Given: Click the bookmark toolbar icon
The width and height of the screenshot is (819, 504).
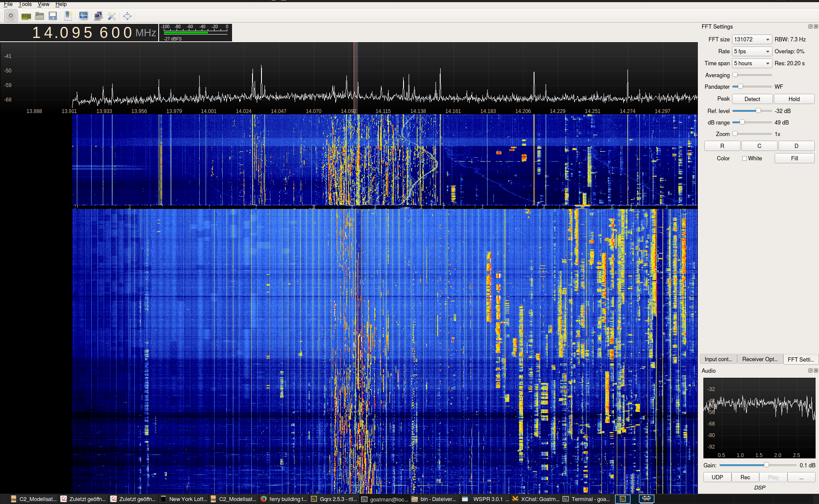Looking at the screenshot, I should [68, 16].
